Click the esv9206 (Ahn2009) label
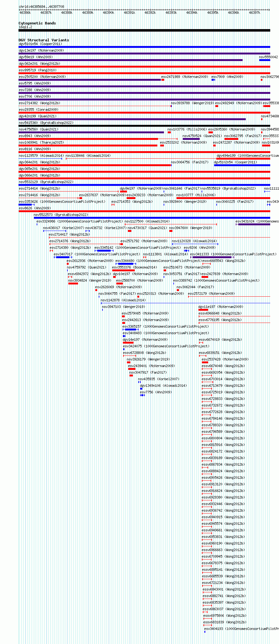This screenshot has width=279, height=644. 200,248
